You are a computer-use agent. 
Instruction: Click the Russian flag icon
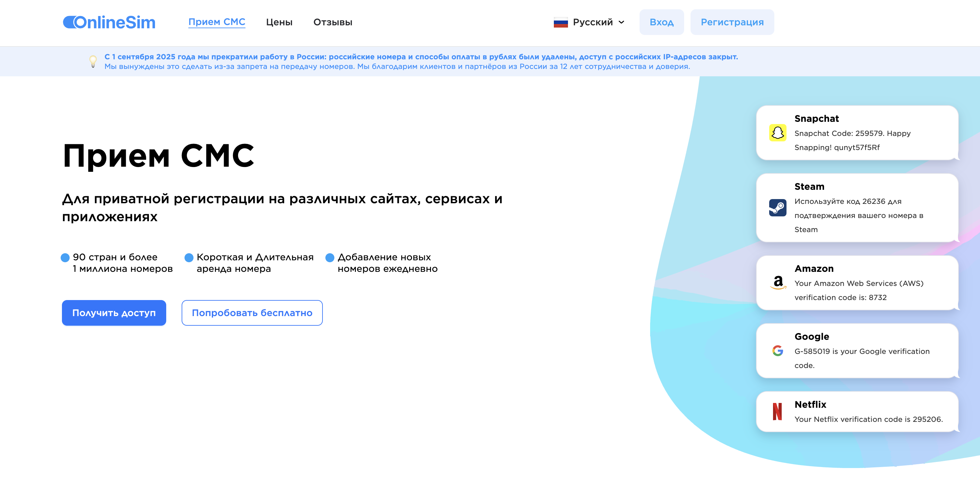click(x=560, y=22)
